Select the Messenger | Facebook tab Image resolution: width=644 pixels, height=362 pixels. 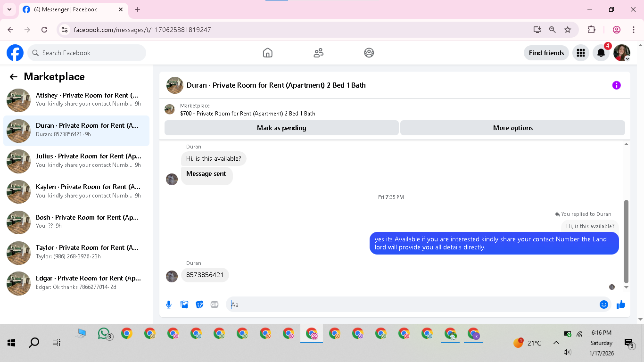[73, 9]
